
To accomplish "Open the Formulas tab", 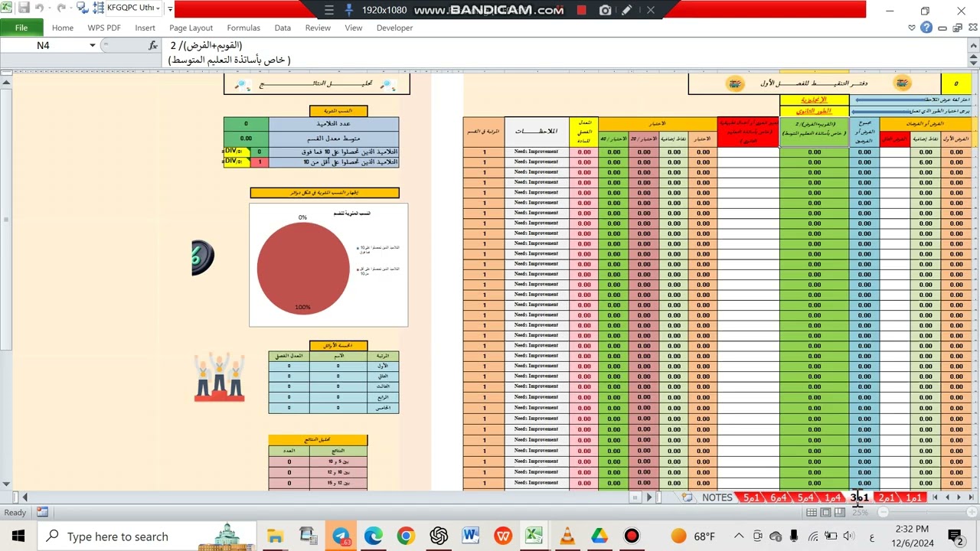I will (x=243, y=28).
